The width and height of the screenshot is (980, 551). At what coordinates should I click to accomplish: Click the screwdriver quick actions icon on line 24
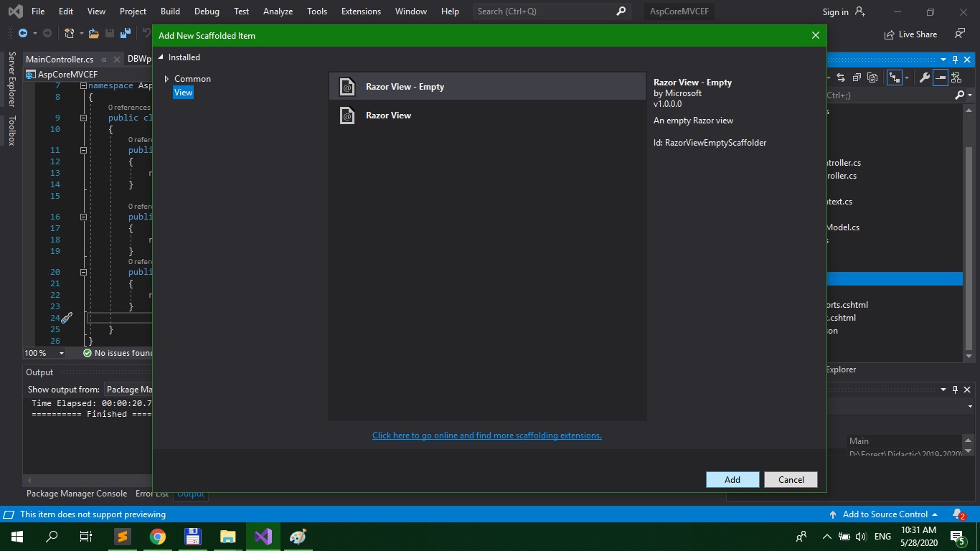coord(66,318)
